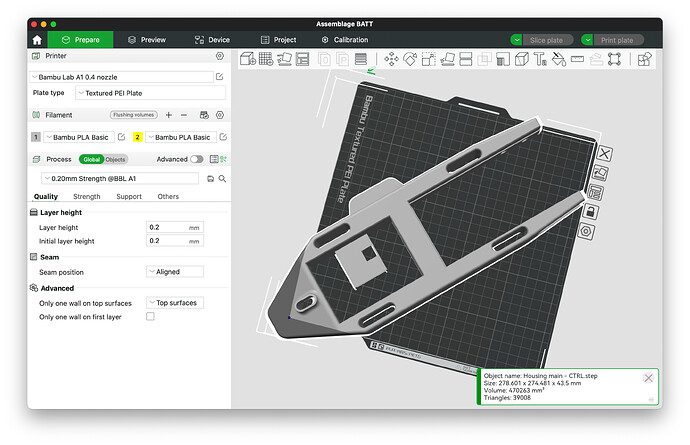Close the object info notification

[648, 378]
